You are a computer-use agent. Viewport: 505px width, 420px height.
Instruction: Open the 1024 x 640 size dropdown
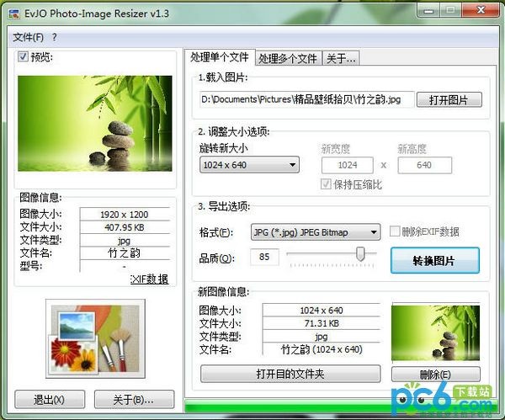click(250, 165)
